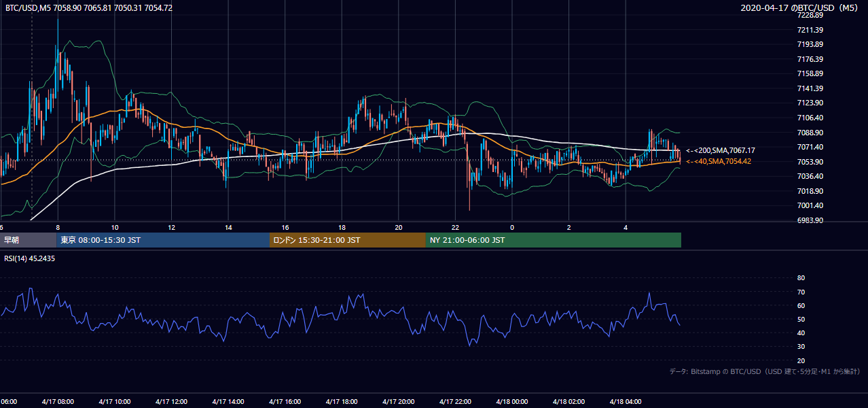Click RSI scale label 80

[x=801, y=278]
